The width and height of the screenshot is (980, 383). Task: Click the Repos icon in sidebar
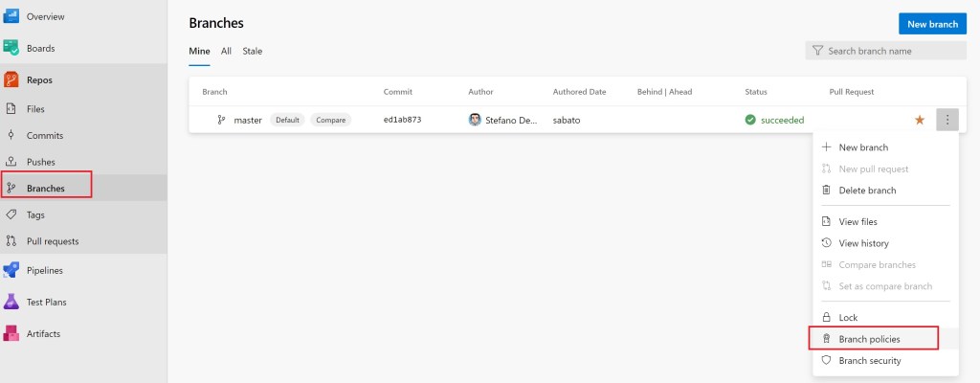click(11, 80)
